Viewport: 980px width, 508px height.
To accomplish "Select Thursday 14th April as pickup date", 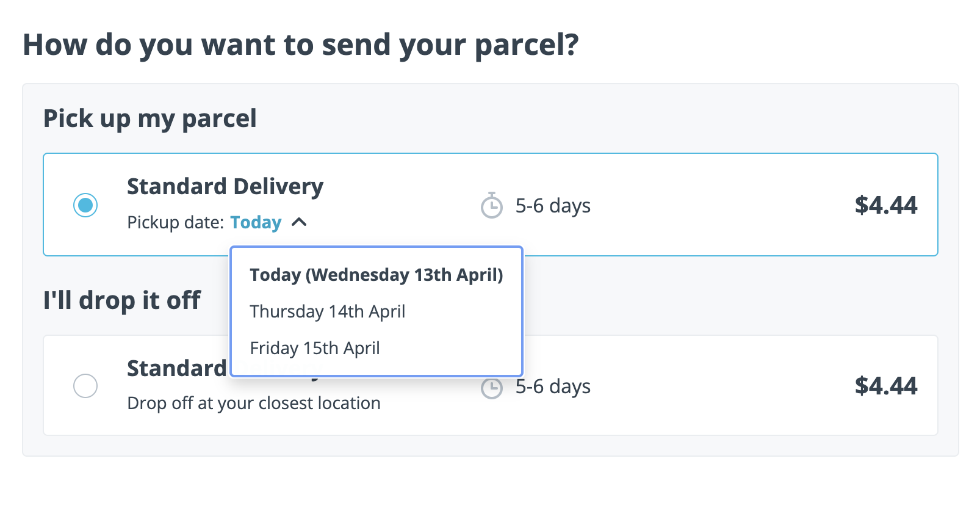I will [328, 311].
